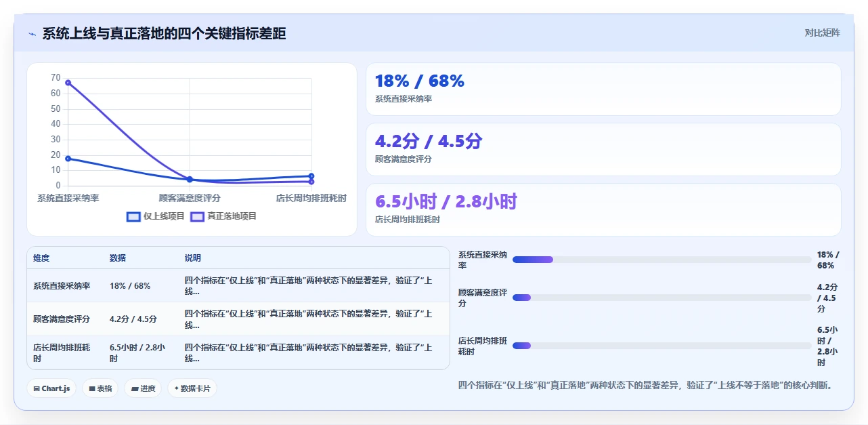Select the Chart.js tag
The image size is (868, 425).
tap(52, 388)
